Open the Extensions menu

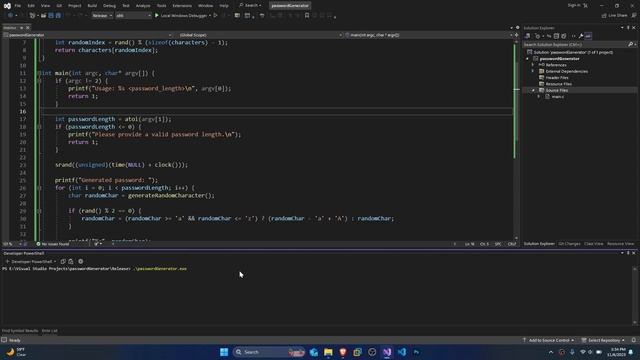[x=182, y=6]
